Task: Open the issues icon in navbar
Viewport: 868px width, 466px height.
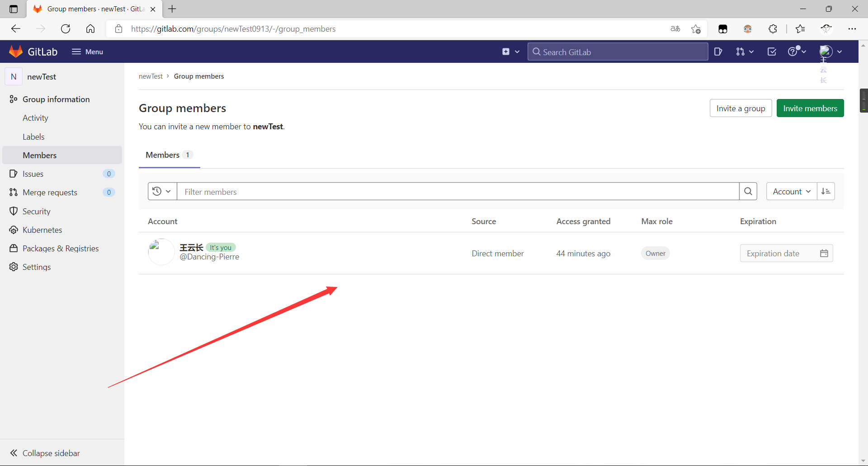Action: point(718,52)
